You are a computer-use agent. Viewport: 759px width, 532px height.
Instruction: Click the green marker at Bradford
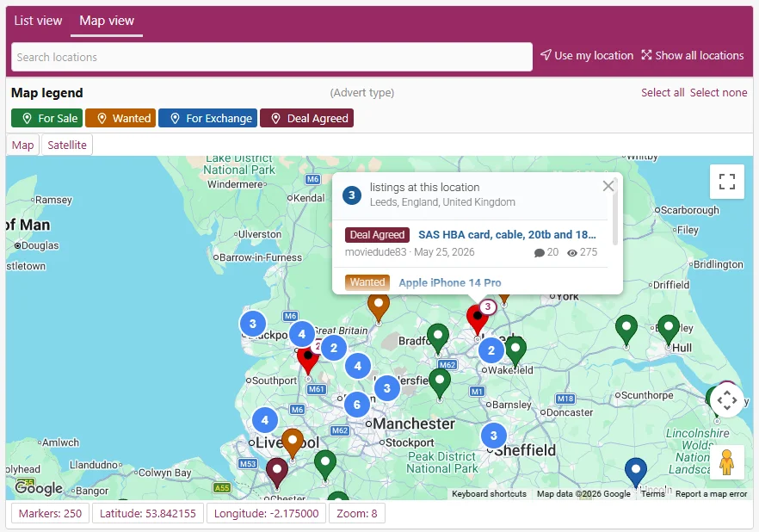[x=438, y=338]
